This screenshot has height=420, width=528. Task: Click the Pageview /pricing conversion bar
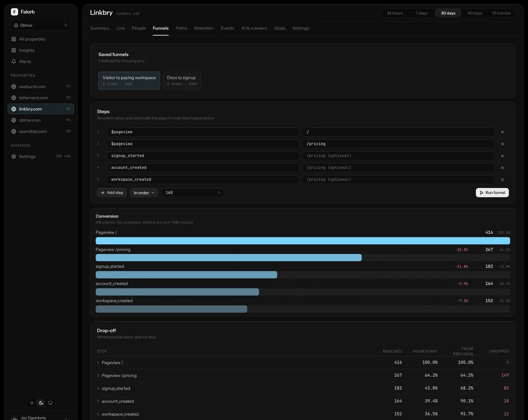click(229, 258)
